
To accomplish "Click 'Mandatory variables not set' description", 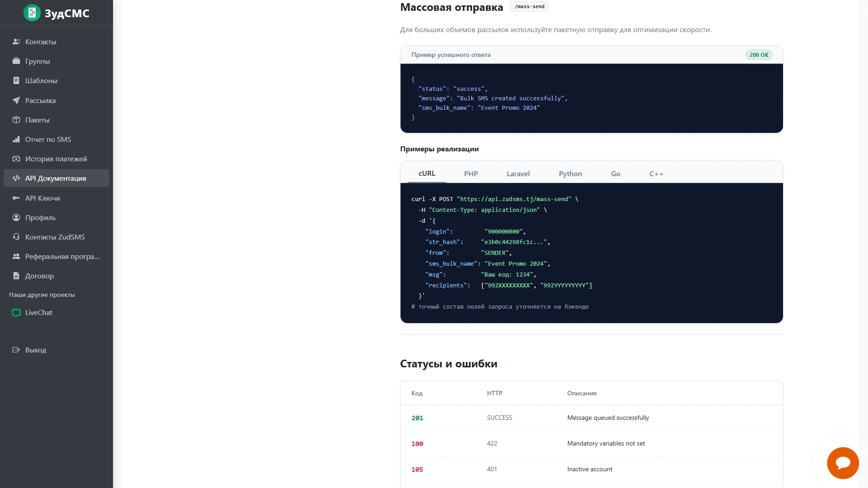I will click(x=606, y=443).
